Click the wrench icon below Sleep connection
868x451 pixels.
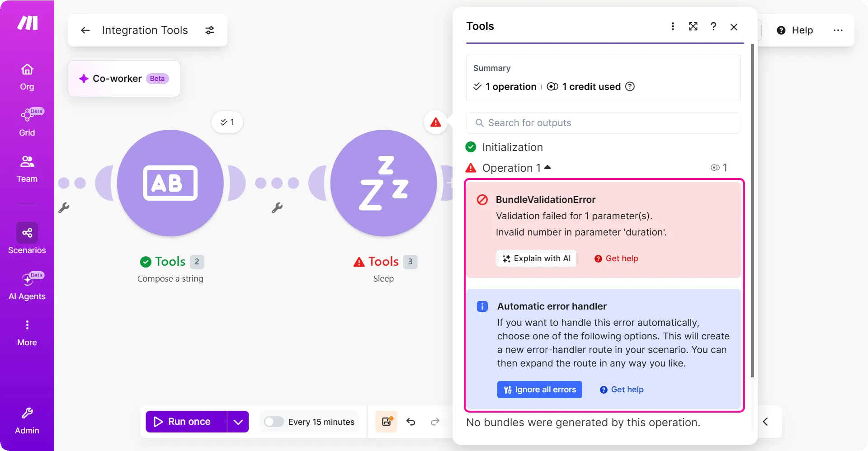pyautogui.click(x=277, y=208)
